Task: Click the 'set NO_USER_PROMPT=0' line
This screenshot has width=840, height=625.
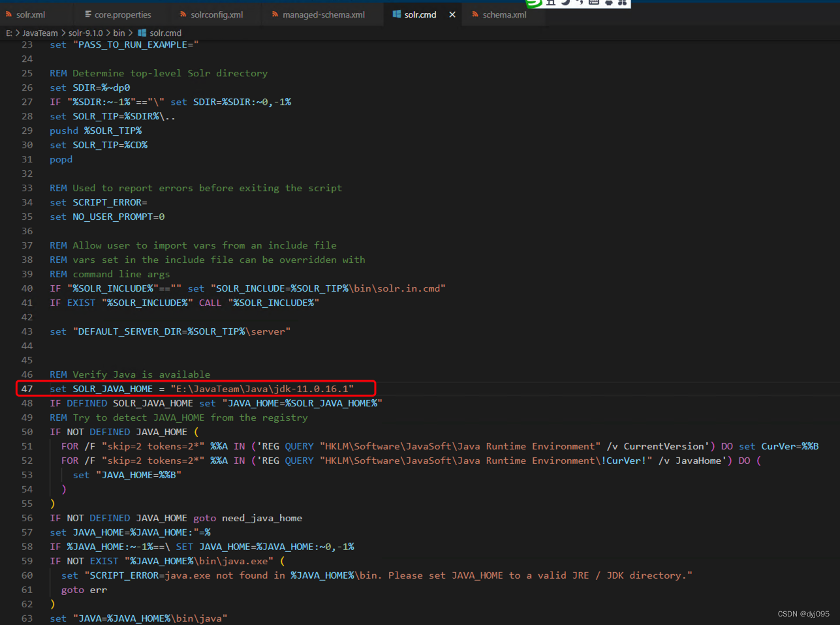Action: [x=107, y=217]
